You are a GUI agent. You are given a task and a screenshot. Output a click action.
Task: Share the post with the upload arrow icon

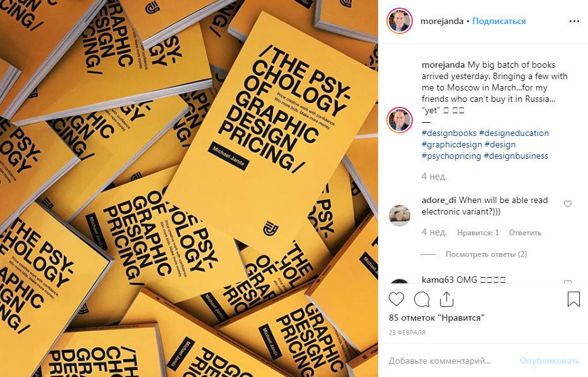coord(446,299)
